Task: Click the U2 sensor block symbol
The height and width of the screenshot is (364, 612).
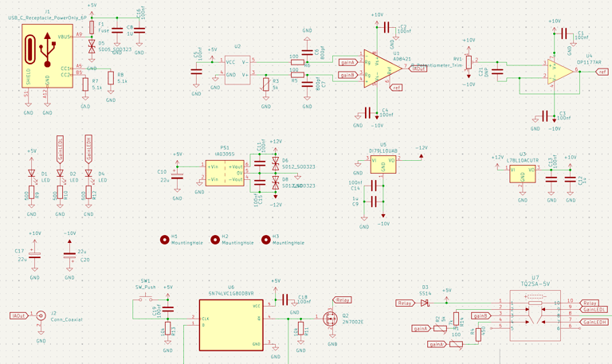Action: pos(237,70)
